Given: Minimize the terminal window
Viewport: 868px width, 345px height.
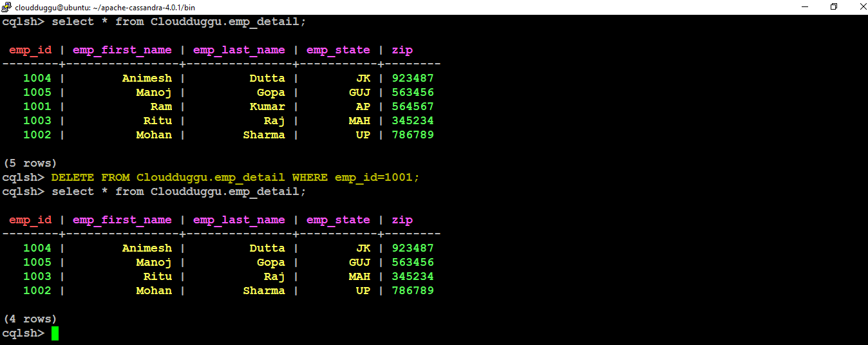Looking at the screenshot, I should coord(806,7).
